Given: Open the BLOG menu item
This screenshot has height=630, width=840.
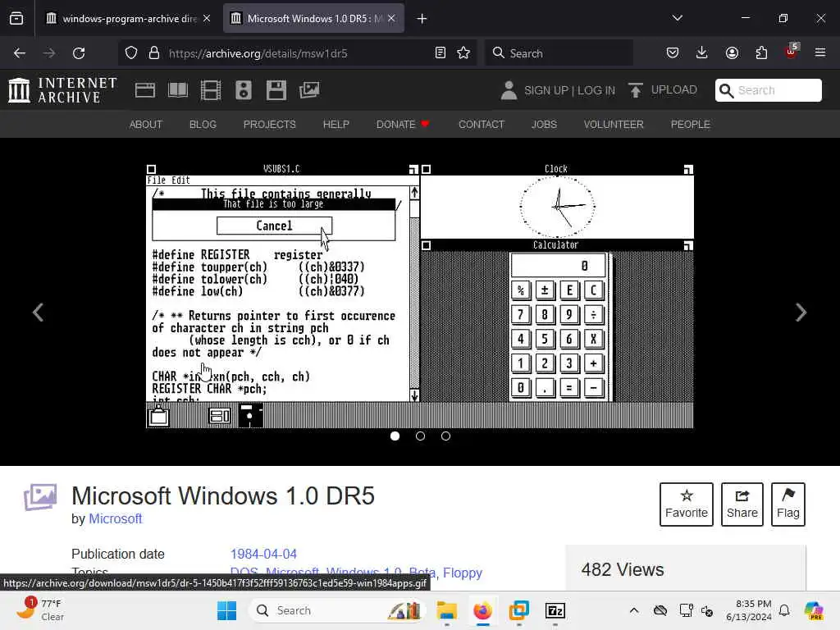Looking at the screenshot, I should pyautogui.click(x=203, y=125).
